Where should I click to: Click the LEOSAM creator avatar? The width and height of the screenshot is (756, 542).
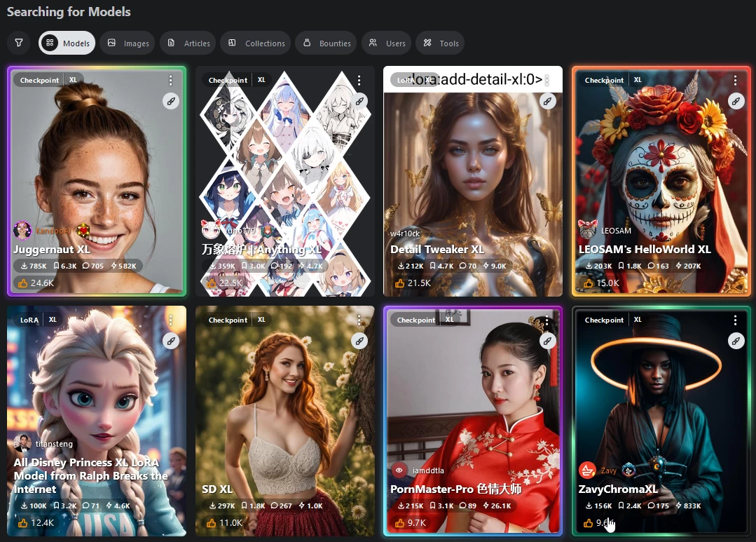coord(587,230)
